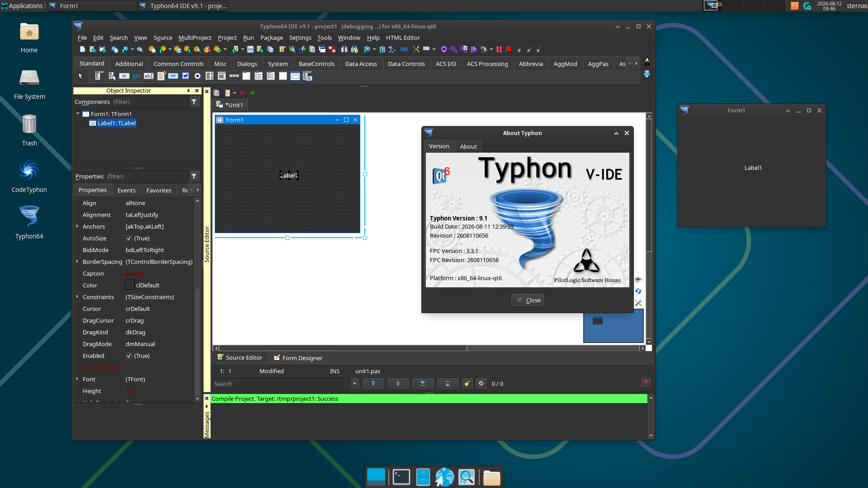The image size is (868, 488).
Task: Select the TToggleBox component in palette
Action: [x=173, y=76]
